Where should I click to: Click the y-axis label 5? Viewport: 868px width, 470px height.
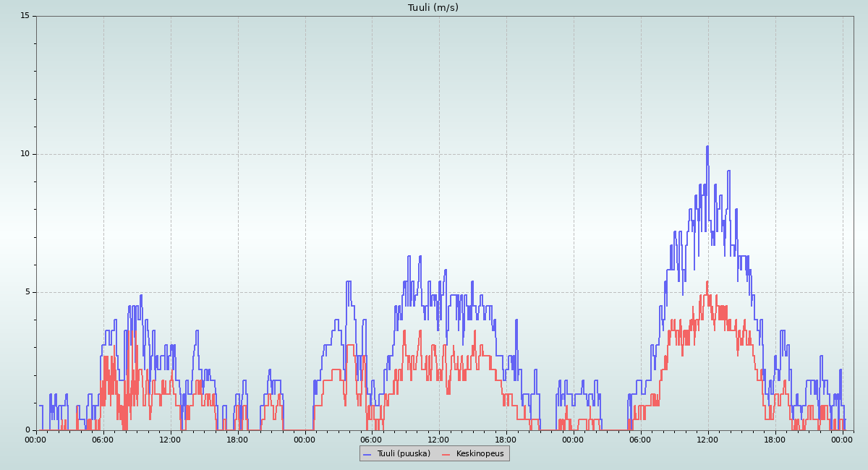(27, 292)
